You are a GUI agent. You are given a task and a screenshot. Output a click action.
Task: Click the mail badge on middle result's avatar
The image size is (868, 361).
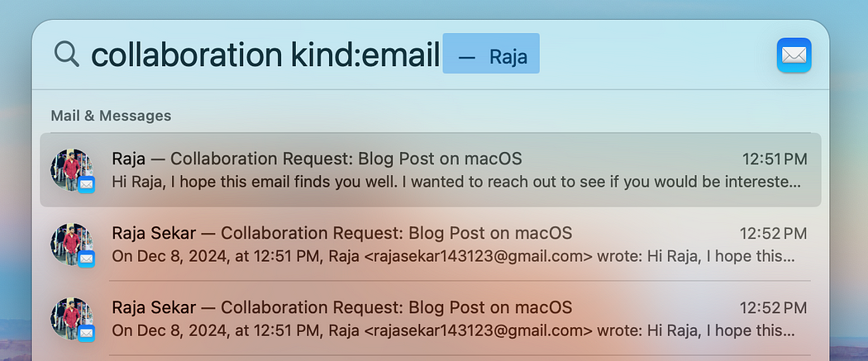pyautogui.click(x=87, y=259)
